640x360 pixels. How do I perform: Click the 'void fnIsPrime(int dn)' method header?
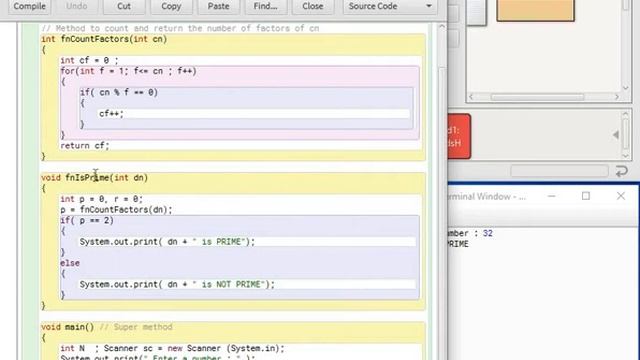point(94,178)
